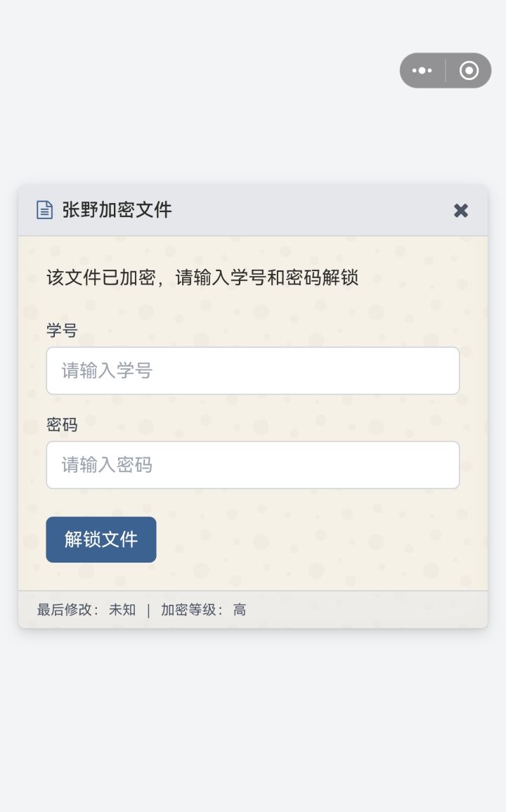Click the 请输入学号和密码解锁 part of the prompt
The height and width of the screenshot is (812, 506).
tap(267, 277)
